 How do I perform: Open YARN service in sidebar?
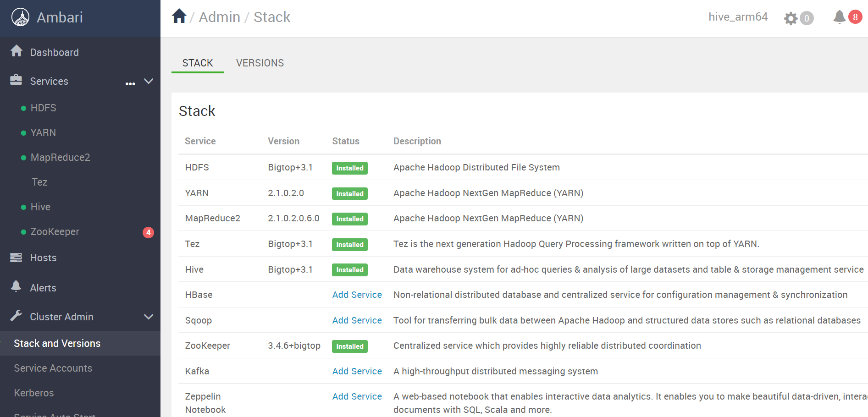43,132
